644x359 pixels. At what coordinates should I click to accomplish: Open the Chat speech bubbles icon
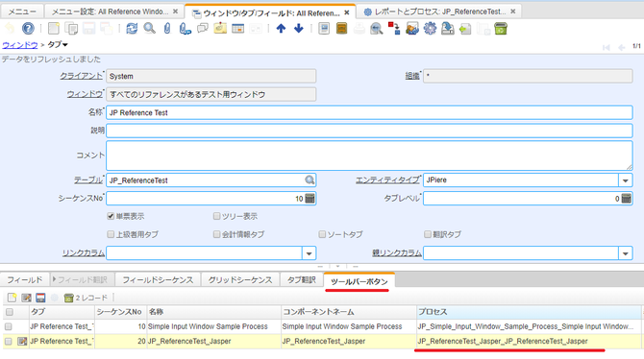[203, 28]
